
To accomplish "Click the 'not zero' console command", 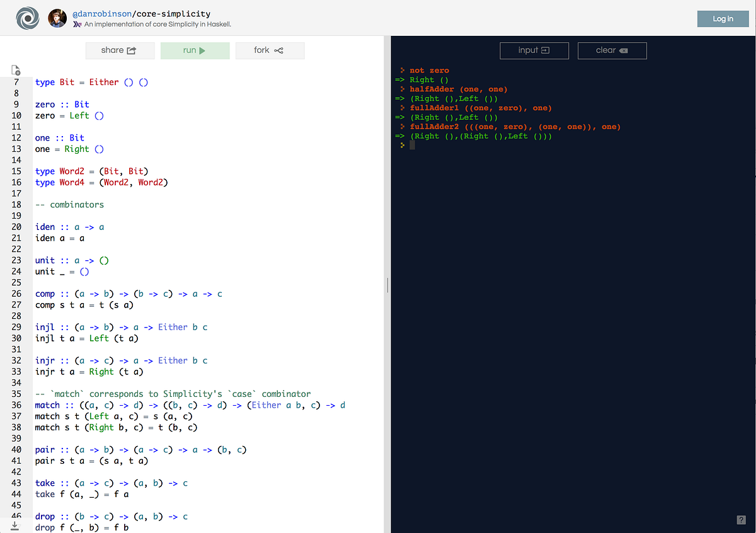I will coord(429,71).
